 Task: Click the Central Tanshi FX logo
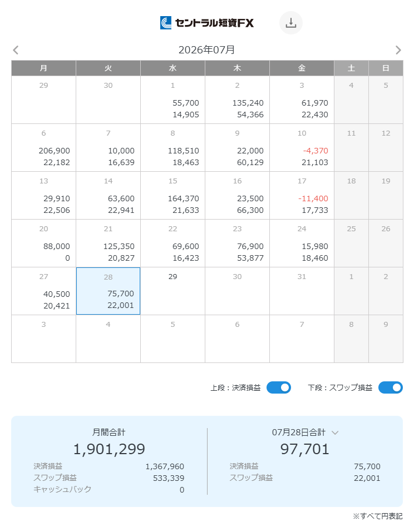pos(207,23)
